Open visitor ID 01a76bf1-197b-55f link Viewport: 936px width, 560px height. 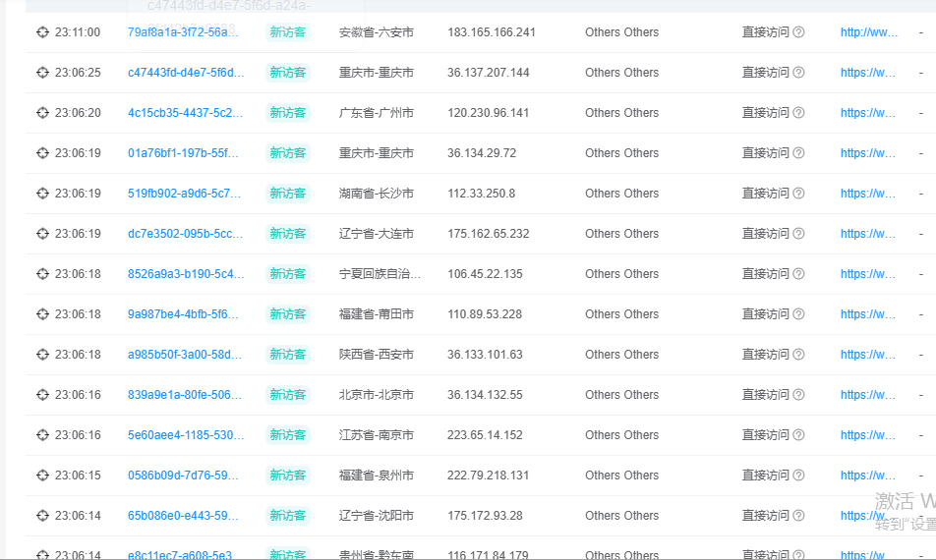coord(183,153)
